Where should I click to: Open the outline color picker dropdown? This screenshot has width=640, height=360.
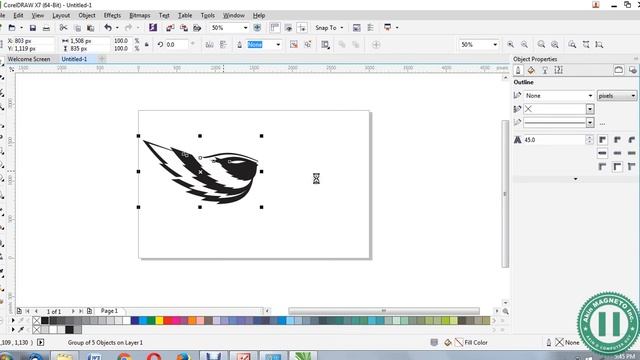[590, 109]
